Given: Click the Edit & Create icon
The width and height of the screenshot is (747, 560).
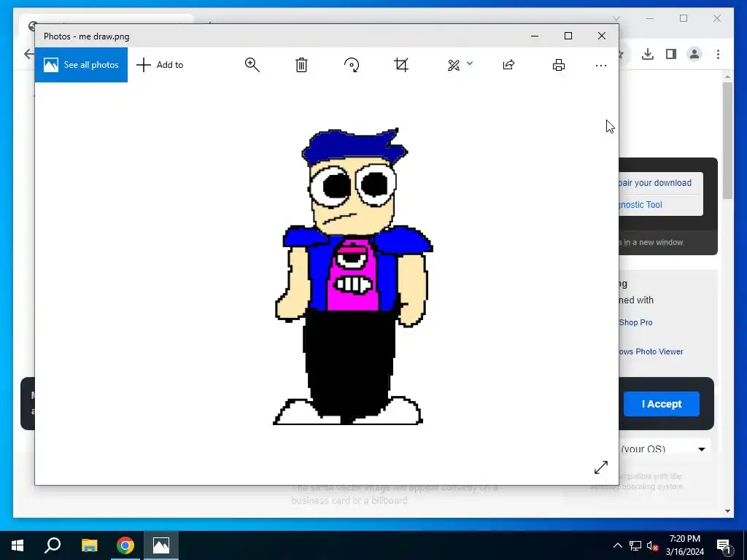Looking at the screenshot, I should pos(454,65).
